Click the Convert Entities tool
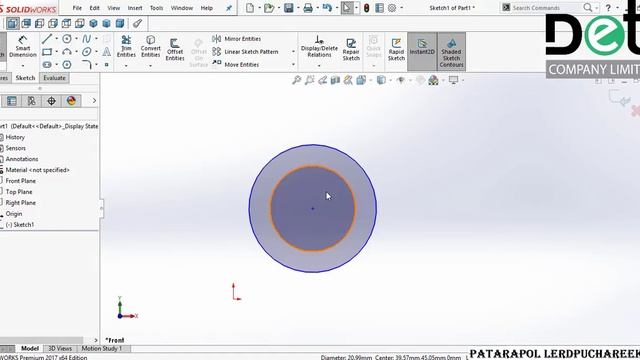640x360 pixels. (151, 46)
